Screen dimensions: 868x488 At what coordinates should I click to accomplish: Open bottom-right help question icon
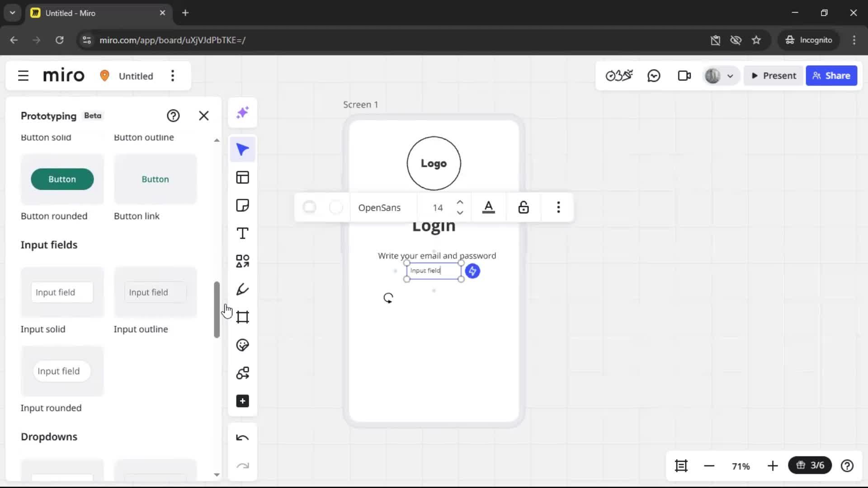[x=847, y=466]
